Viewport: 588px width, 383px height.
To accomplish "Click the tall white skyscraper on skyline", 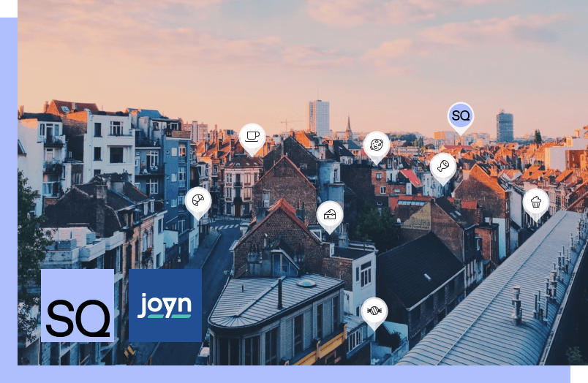I will click(x=319, y=117).
